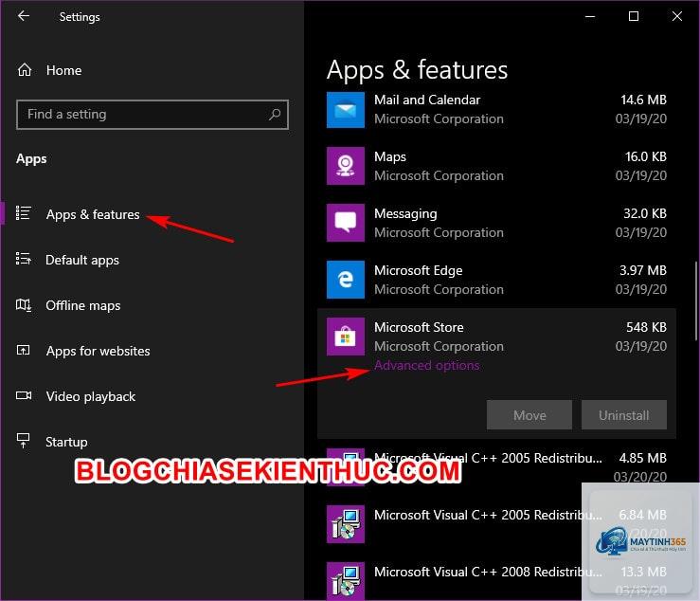Click the search magnifier icon
This screenshot has height=601, width=700.
click(275, 115)
